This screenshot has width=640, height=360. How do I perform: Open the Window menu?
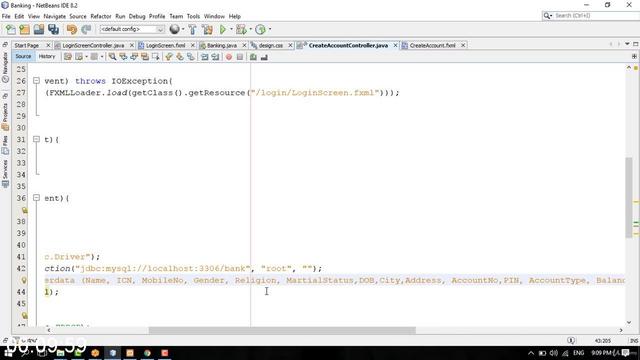click(x=214, y=16)
